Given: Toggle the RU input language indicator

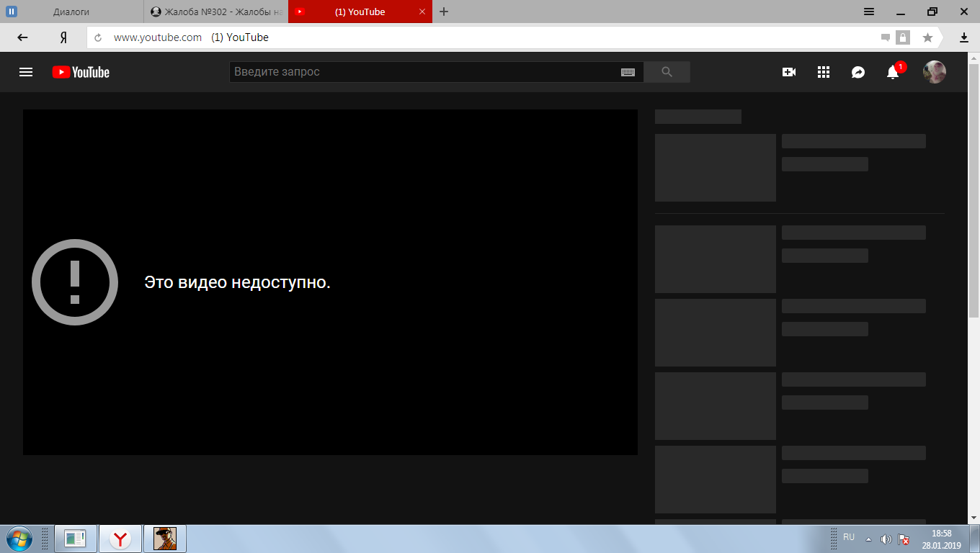Looking at the screenshot, I should [849, 538].
